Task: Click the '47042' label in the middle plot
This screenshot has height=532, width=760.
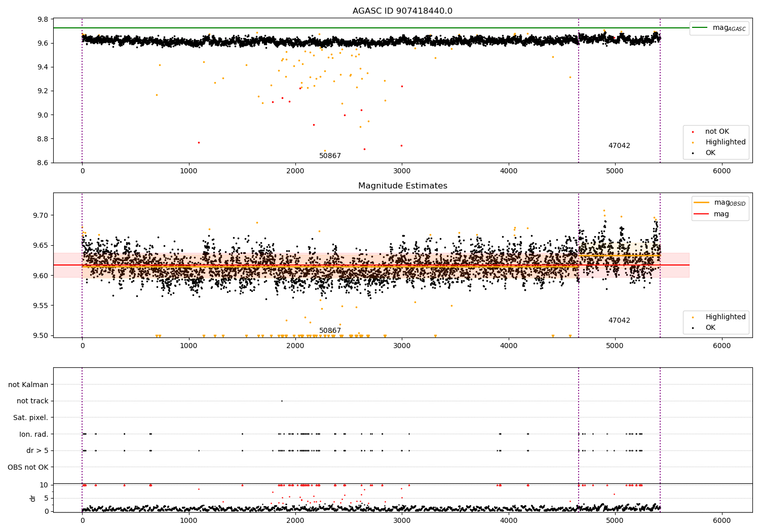Action: tap(619, 321)
